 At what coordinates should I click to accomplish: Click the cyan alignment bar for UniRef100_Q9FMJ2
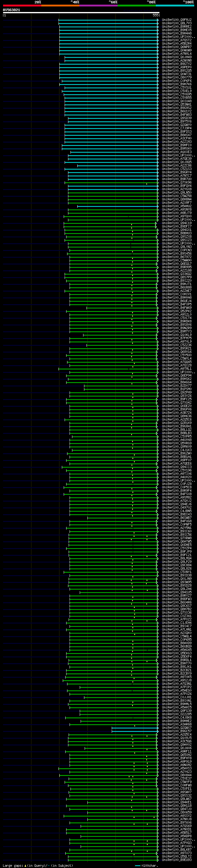click(108, 20)
